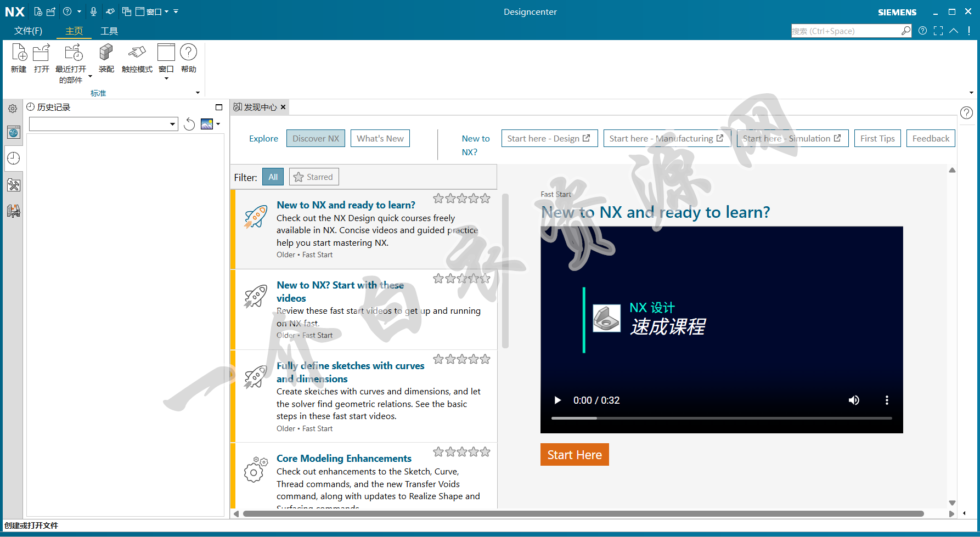Expand the 窗口 ribbon dropdown arrow

point(166,78)
